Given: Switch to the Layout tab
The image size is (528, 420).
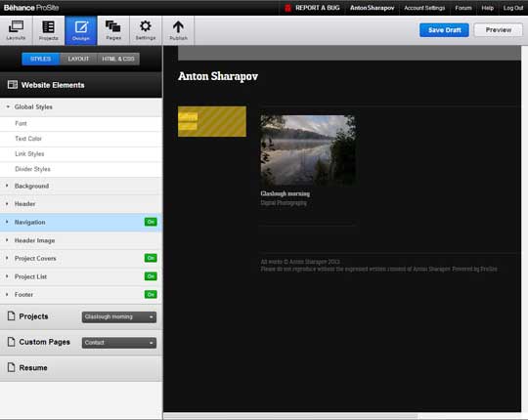Looking at the screenshot, I should coord(78,59).
